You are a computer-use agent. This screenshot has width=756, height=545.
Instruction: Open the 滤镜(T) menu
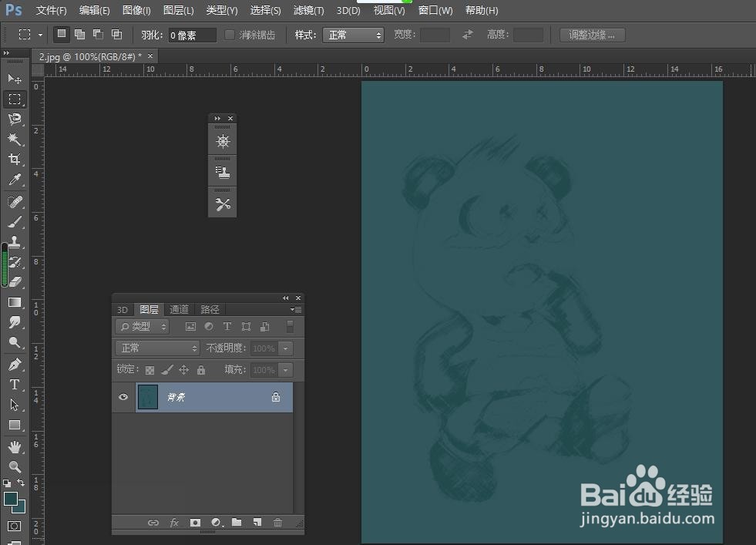tap(308, 10)
